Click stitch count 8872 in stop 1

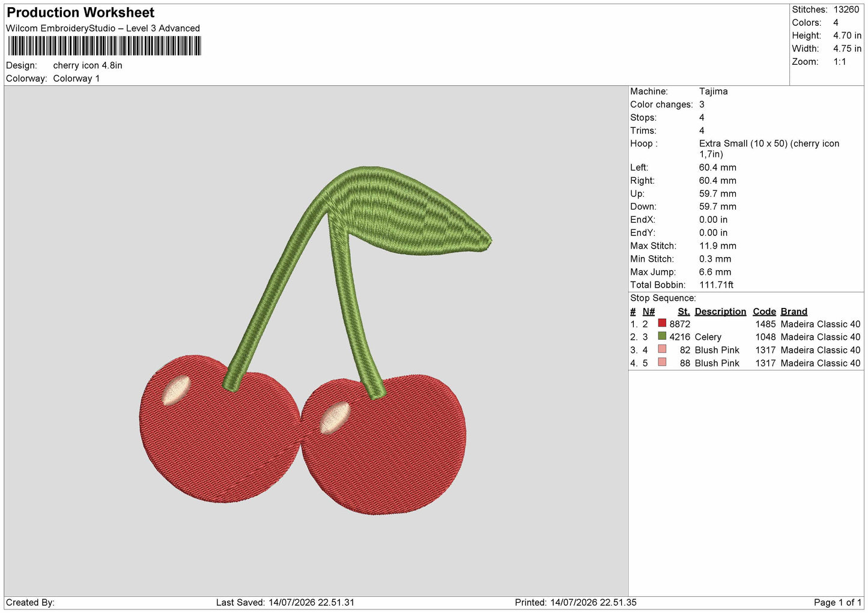[x=680, y=324]
